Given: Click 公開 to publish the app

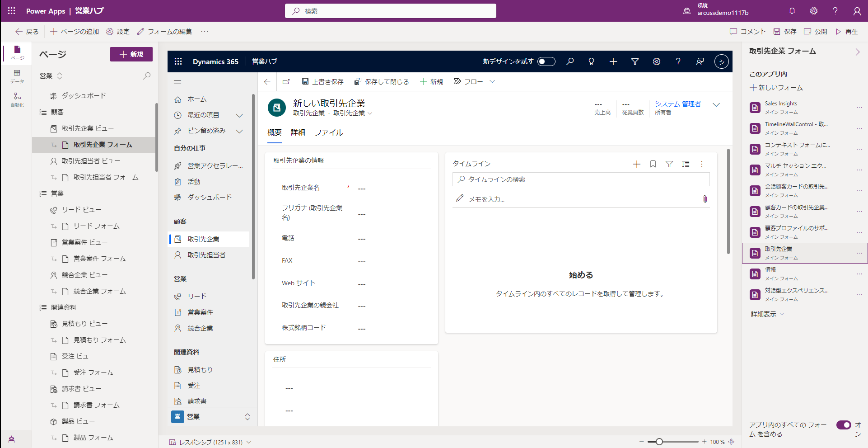Looking at the screenshot, I should (x=816, y=32).
